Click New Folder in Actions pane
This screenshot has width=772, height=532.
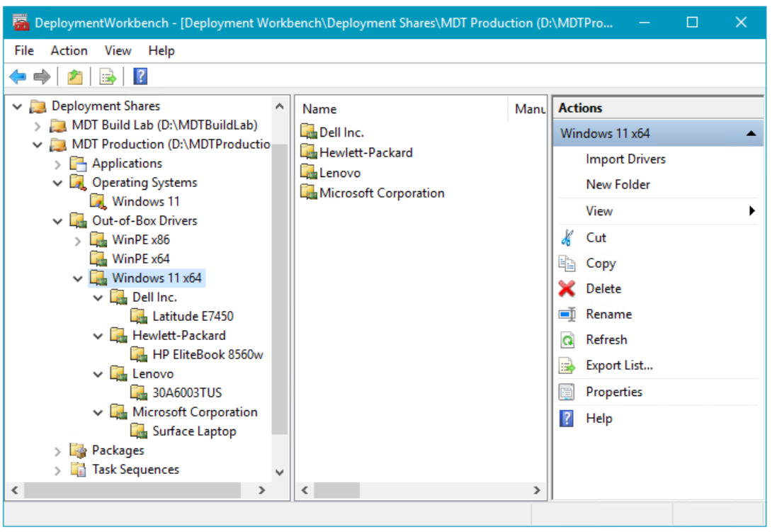pyautogui.click(x=618, y=185)
